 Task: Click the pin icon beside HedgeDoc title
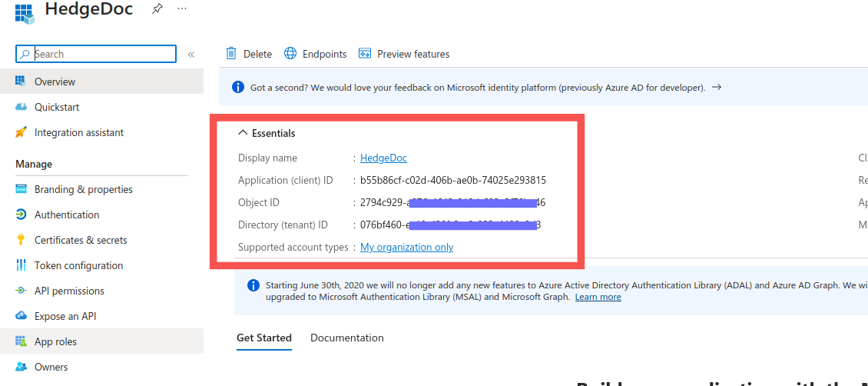click(x=157, y=8)
